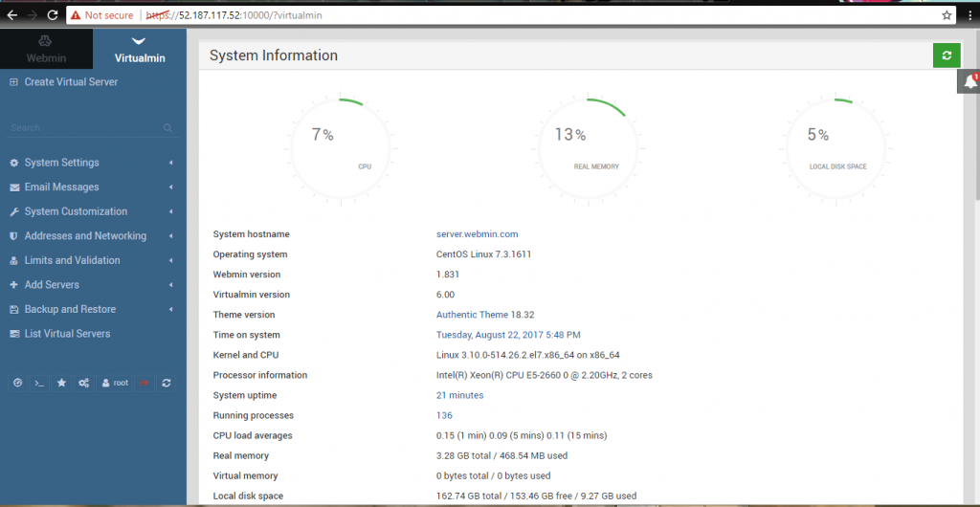
Task: Click the favorites star icon
Action: click(x=61, y=383)
